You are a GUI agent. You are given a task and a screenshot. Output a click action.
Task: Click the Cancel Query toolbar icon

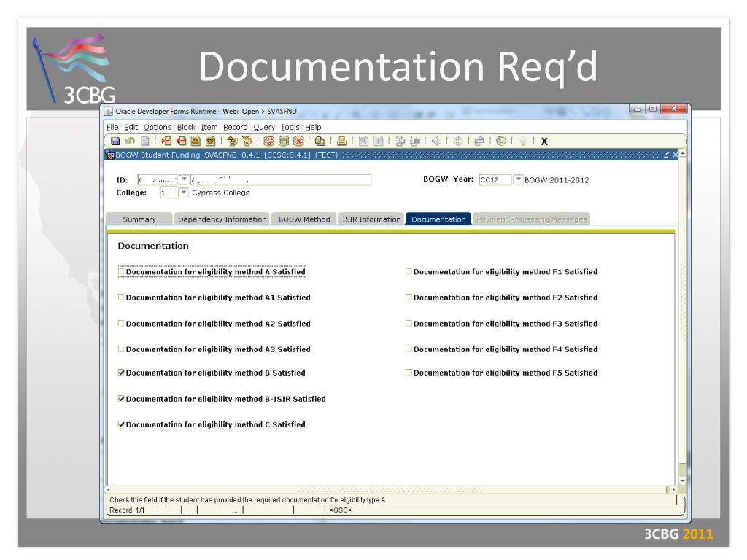[298, 141]
